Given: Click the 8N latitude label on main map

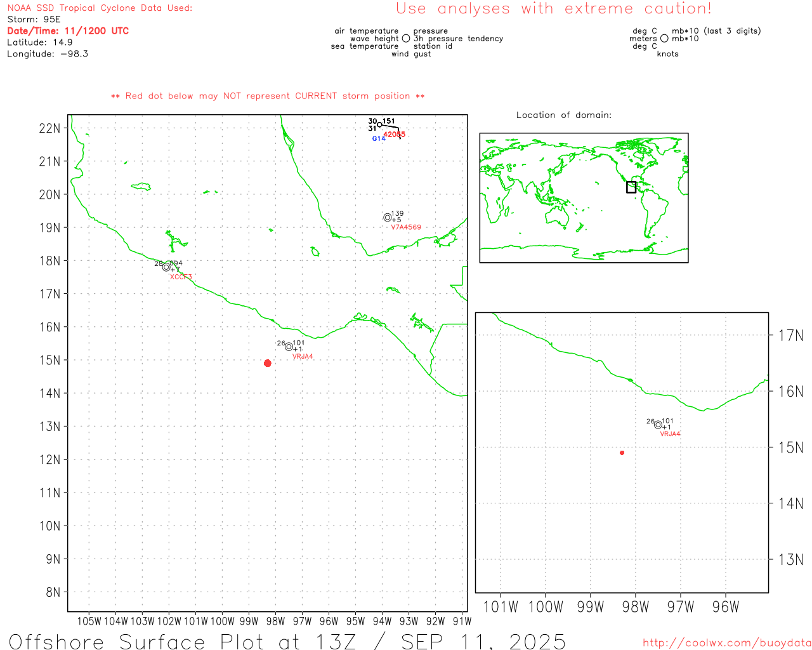Looking at the screenshot, I should click(x=53, y=592).
